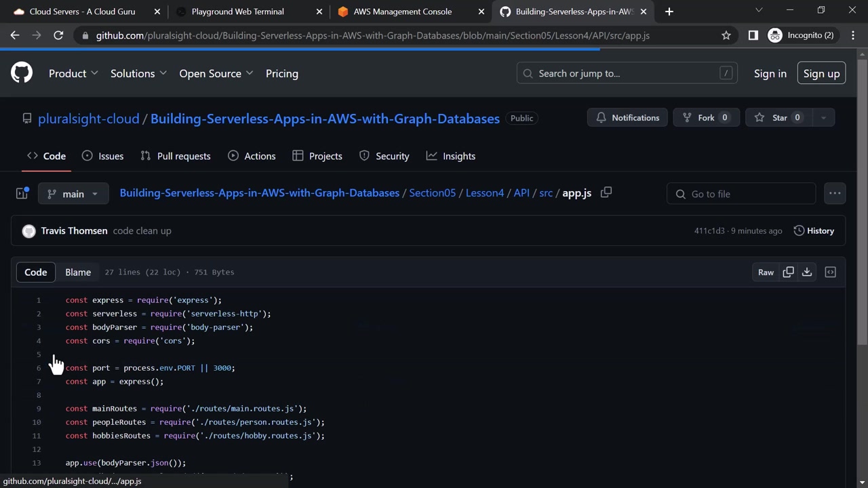Bookmark this tab with star icon

pyautogui.click(x=726, y=35)
